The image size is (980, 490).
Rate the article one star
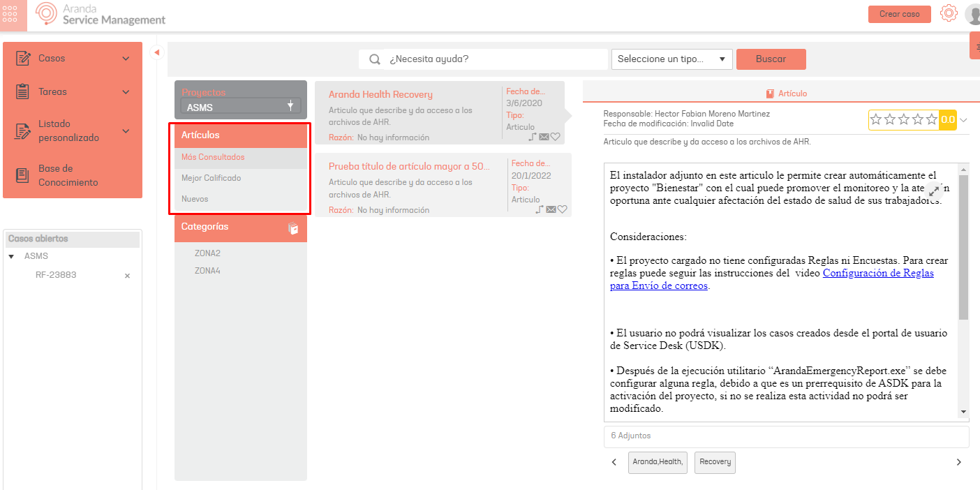pyautogui.click(x=876, y=119)
